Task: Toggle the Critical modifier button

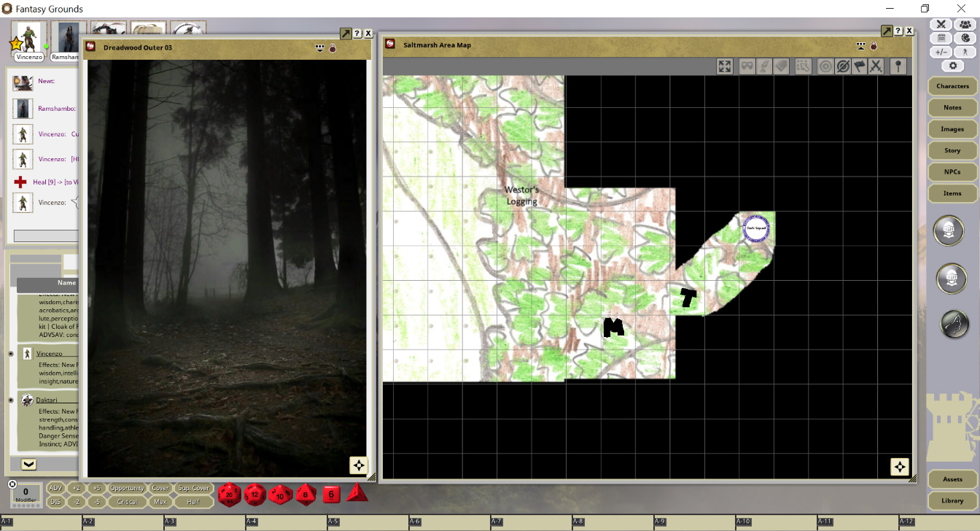Action: click(x=127, y=502)
